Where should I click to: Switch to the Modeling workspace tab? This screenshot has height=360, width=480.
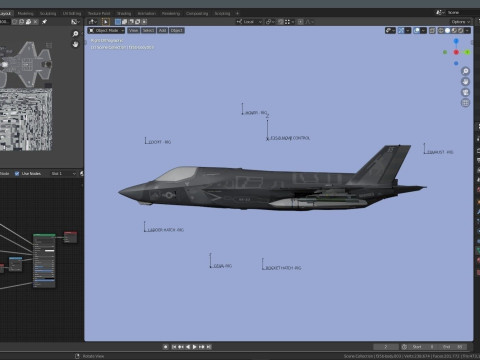pos(25,13)
